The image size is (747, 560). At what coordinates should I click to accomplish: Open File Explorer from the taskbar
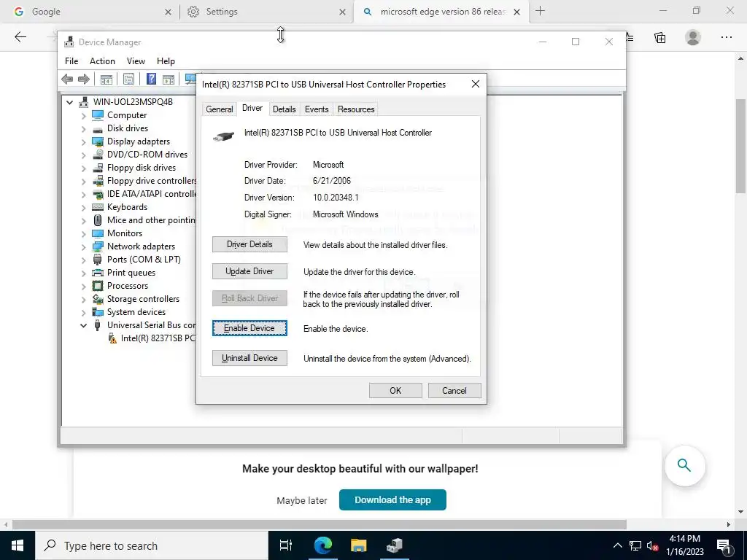358,545
